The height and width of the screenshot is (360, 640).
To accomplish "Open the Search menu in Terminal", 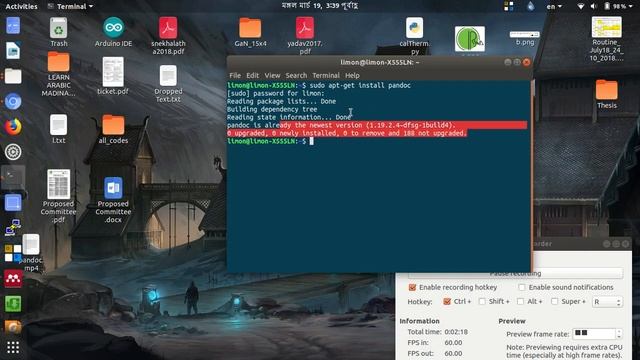I will [x=296, y=76].
